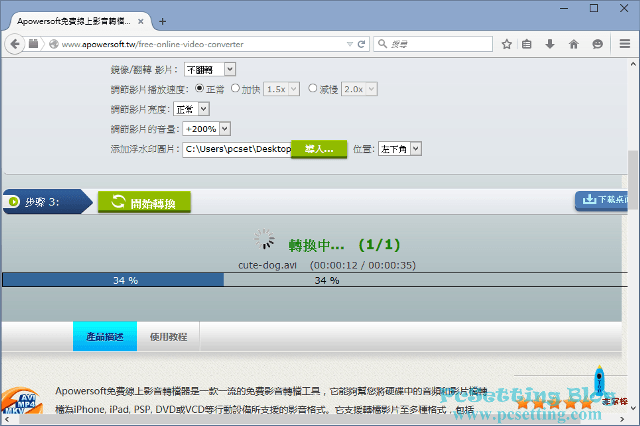640x426 pixels.
Task: Click the blue download desktop version button
Action: pos(601,200)
